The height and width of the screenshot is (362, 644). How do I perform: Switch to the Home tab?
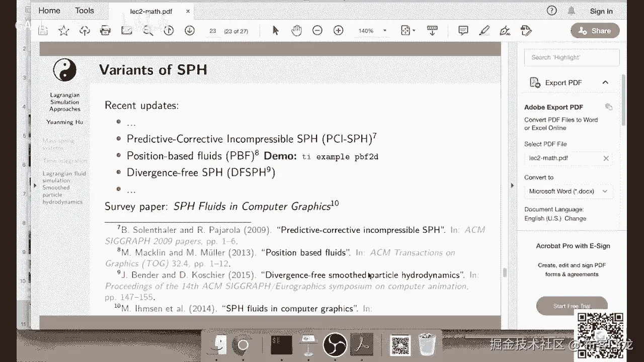pyautogui.click(x=49, y=10)
